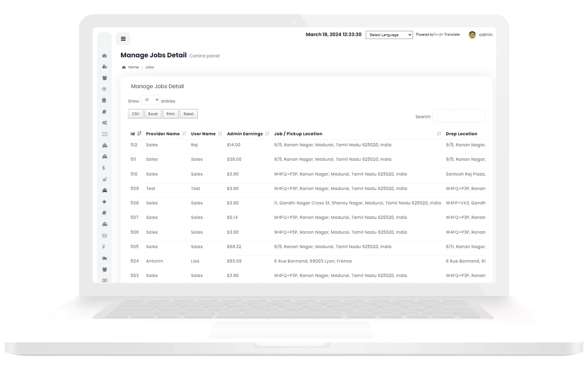
Task: Click the 6 Rue Bonnand Lyon pickup address
Action: point(313,261)
